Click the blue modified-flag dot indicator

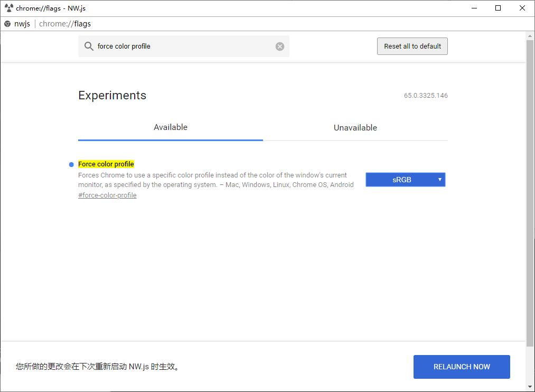(71, 164)
